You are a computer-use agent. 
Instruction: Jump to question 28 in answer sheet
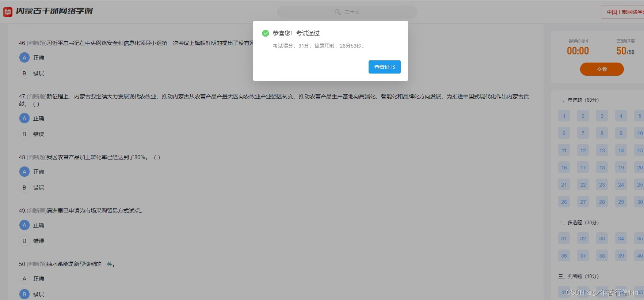pos(602,202)
